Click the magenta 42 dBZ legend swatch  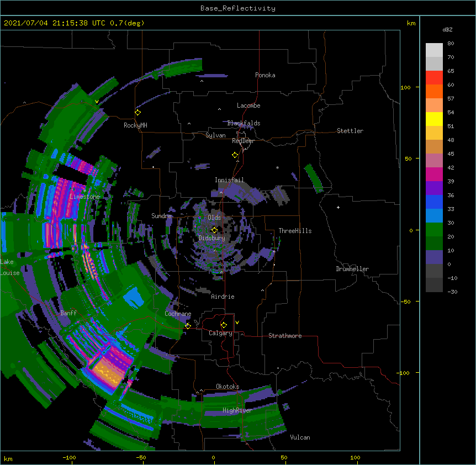(434, 174)
